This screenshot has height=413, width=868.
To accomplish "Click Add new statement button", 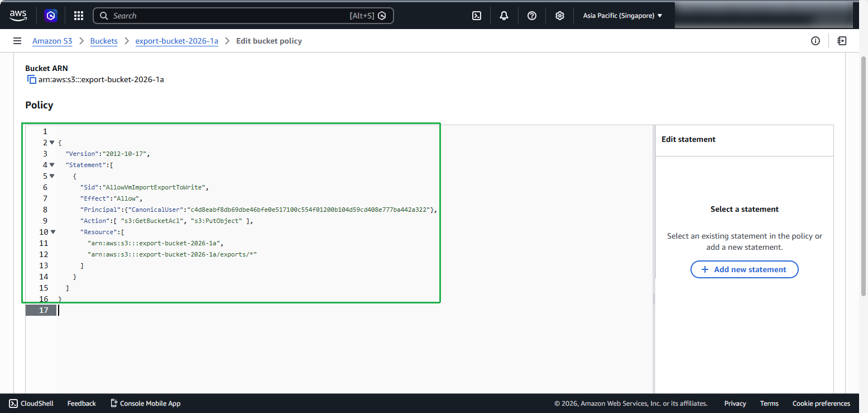I will tap(745, 269).
